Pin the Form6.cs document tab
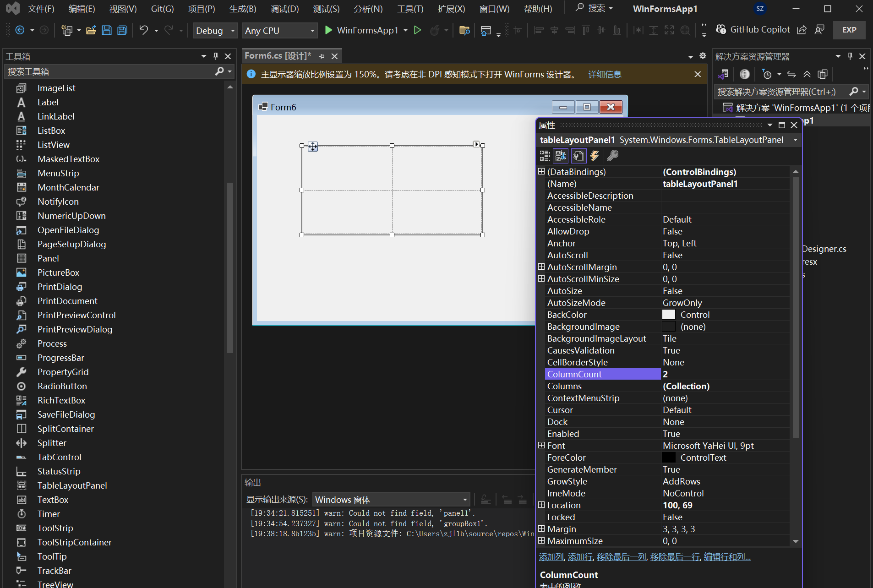 322,56
